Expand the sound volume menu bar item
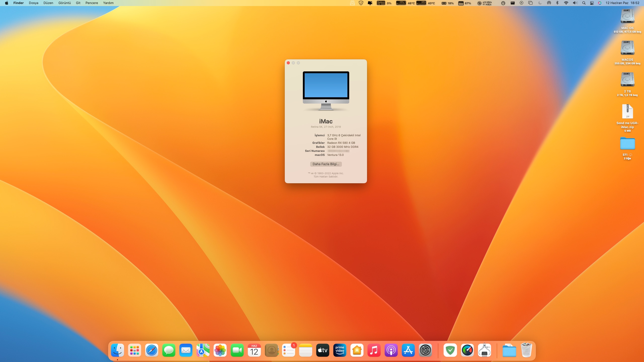644x362 pixels. click(x=575, y=3)
